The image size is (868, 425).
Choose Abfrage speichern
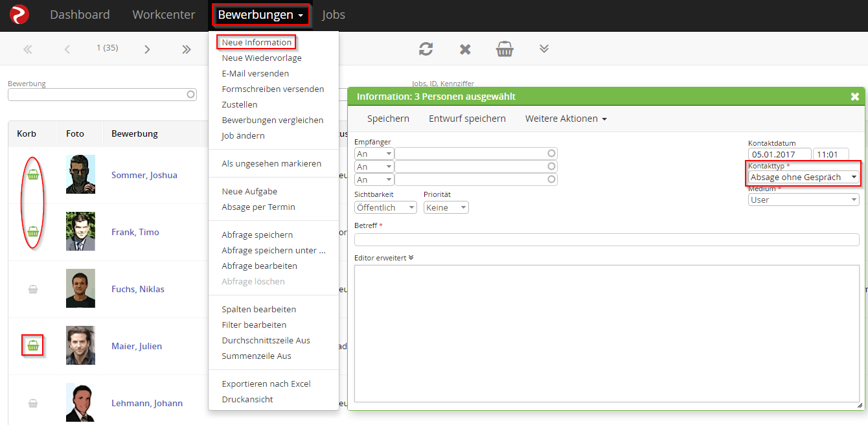[257, 235]
